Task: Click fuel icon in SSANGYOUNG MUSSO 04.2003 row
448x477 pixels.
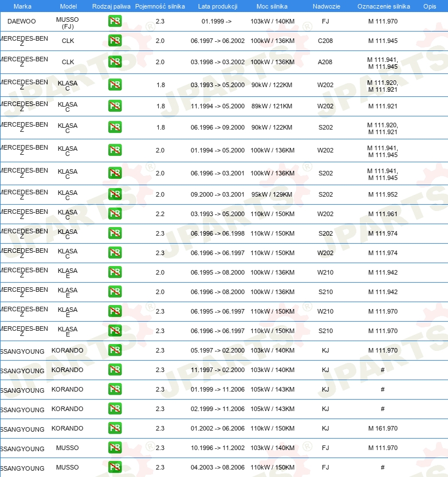Action: pos(115,467)
